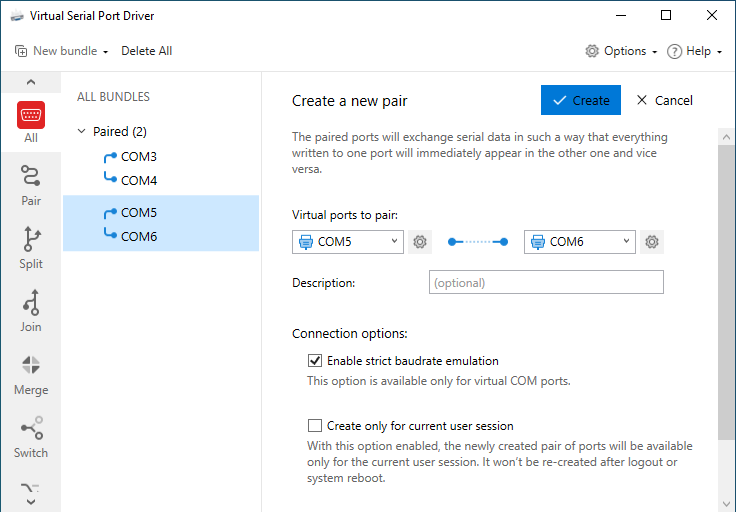Focus the Description input field
Screen dimensions: 736x512
click(x=546, y=282)
